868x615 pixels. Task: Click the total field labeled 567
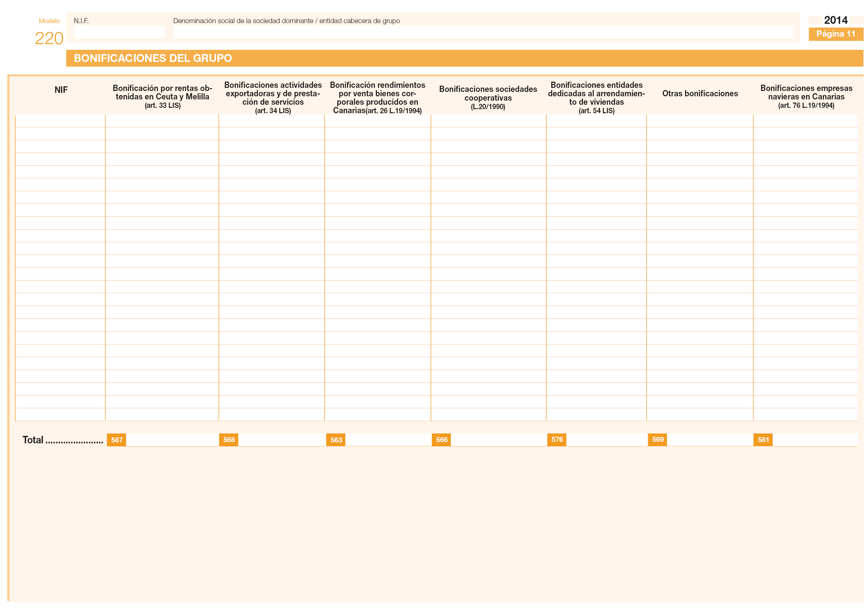click(x=172, y=440)
